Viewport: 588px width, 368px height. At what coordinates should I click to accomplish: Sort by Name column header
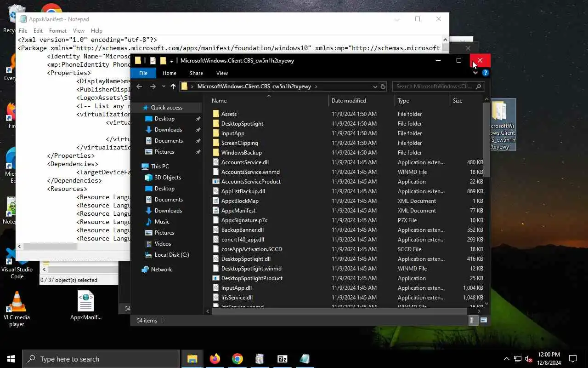269,101
